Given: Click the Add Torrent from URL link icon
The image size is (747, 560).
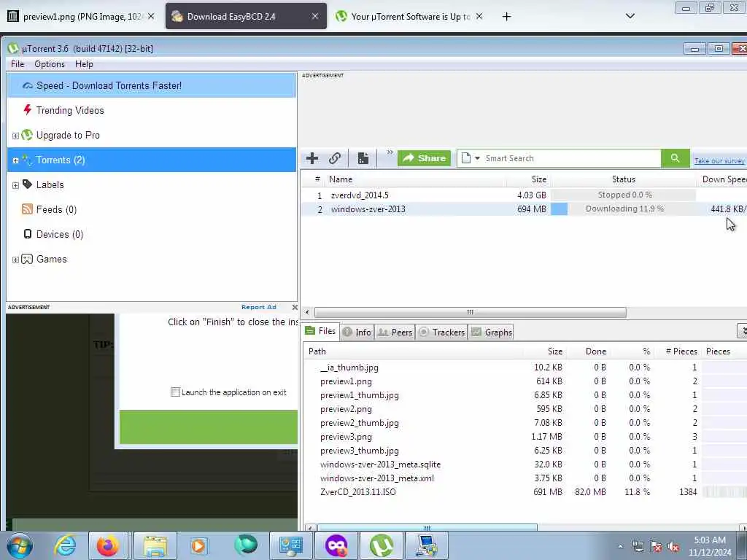Looking at the screenshot, I should coord(335,158).
